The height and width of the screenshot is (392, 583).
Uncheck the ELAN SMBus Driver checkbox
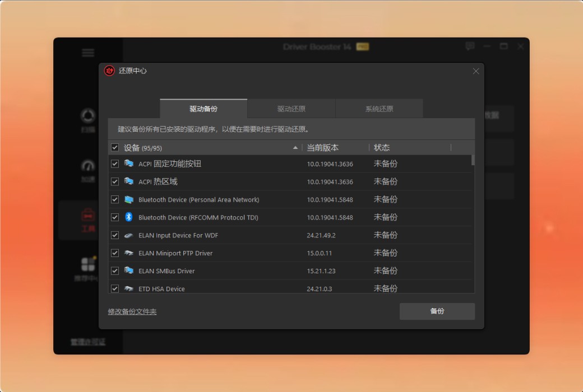click(115, 271)
